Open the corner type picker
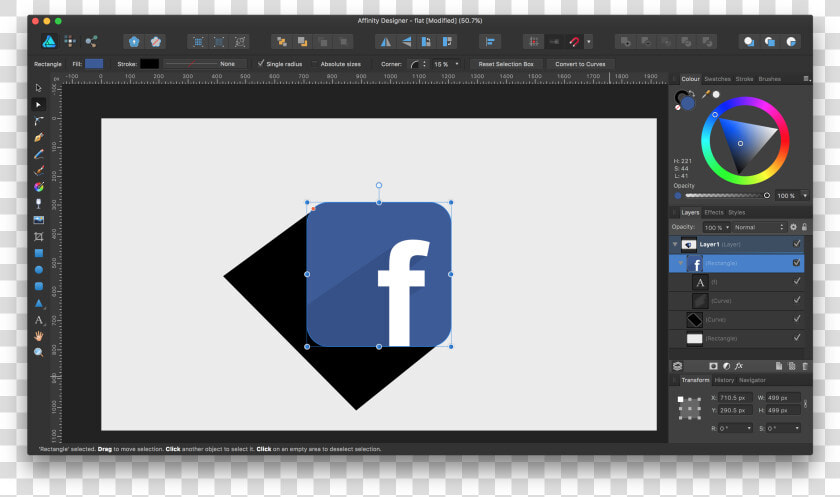 [x=418, y=64]
